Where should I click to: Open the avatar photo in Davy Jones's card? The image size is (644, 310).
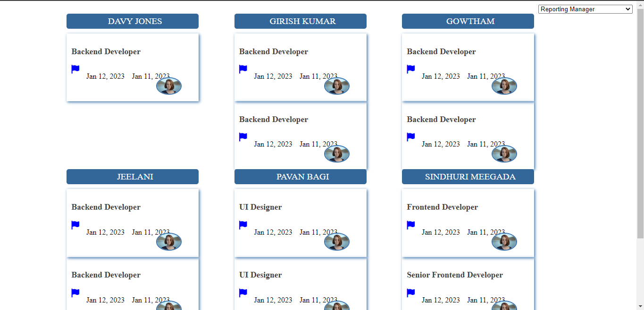pos(169,86)
